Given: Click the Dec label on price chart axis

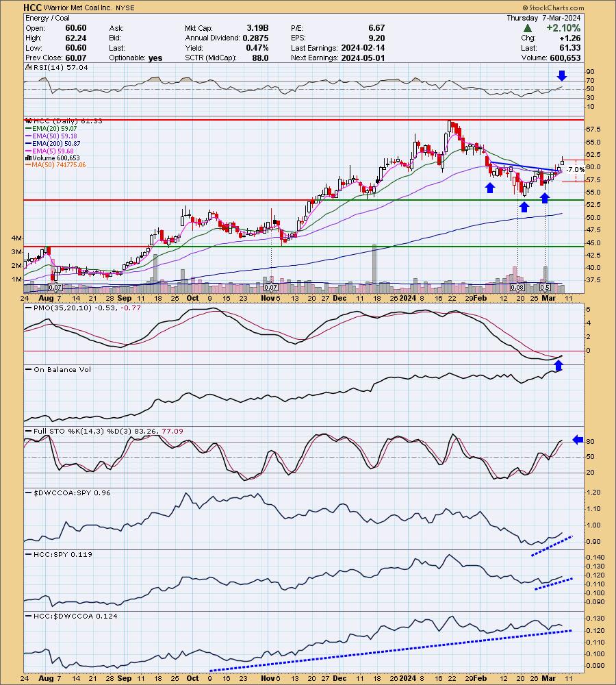Looking at the screenshot, I should (339, 299).
